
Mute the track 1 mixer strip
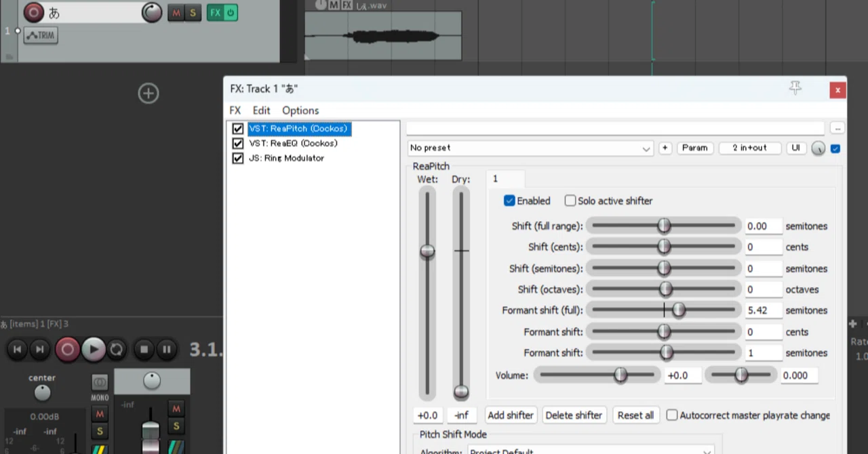[x=176, y=408]
